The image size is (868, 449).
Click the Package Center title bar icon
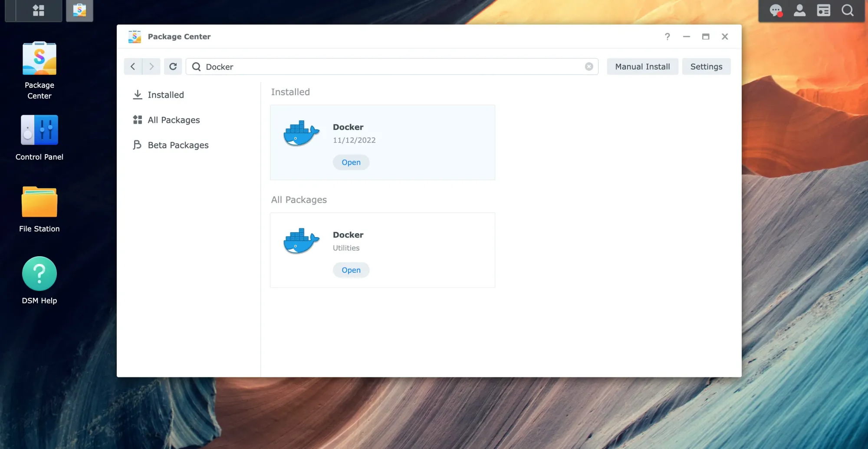pos(135,36)
